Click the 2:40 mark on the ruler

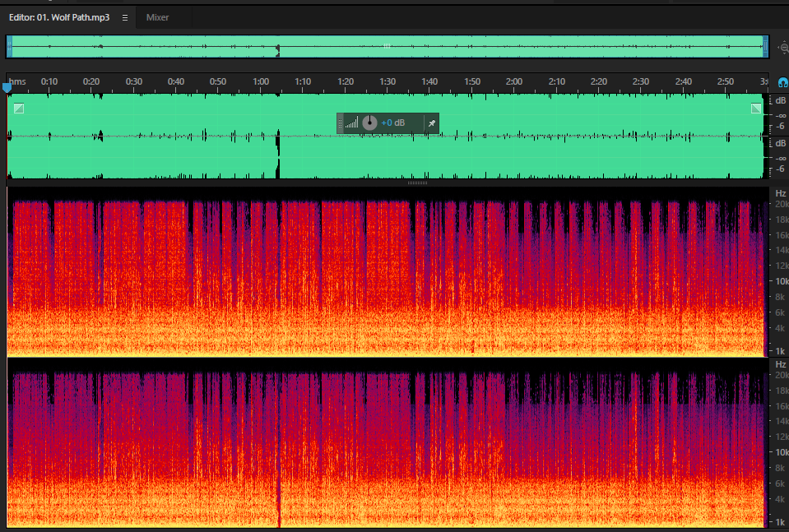click(x=684, y=81)
